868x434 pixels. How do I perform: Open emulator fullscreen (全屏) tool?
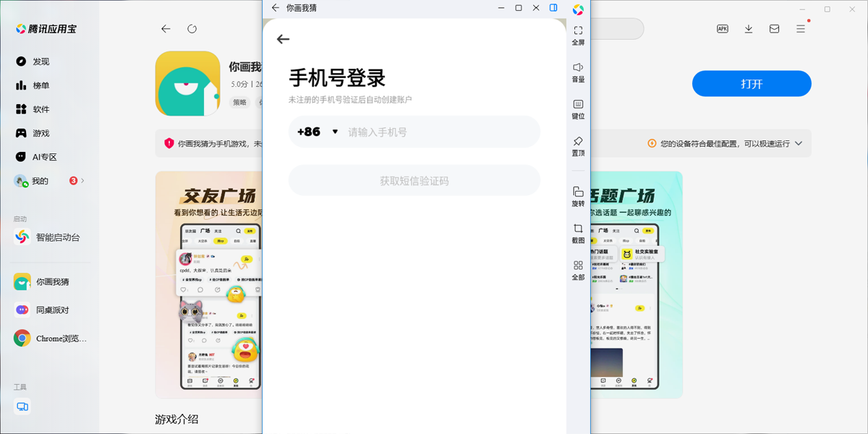[578, 35]
